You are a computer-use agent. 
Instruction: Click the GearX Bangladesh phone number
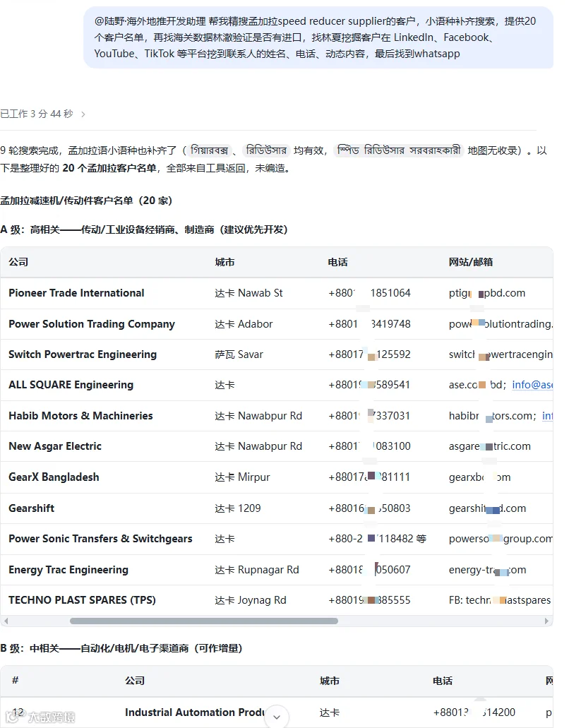pos(369,477)
